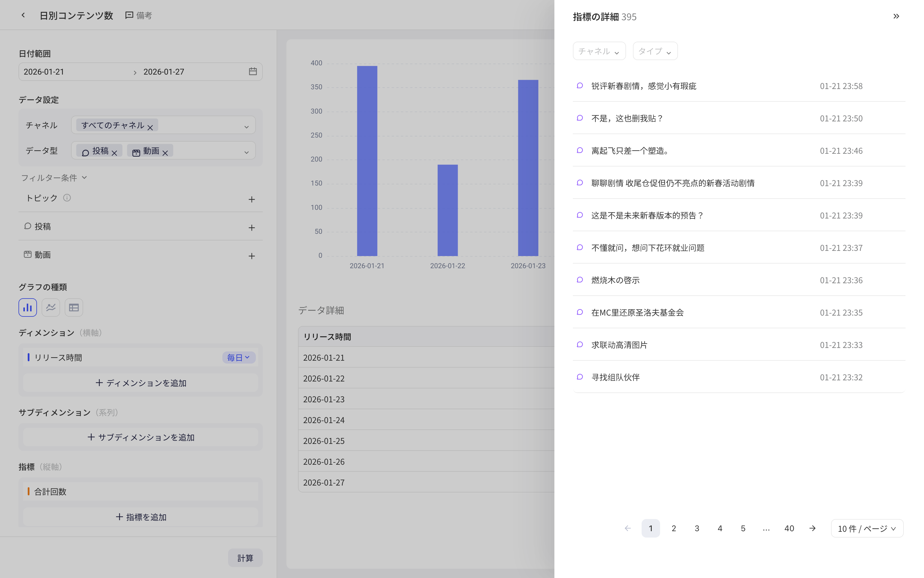
Task: Go to page 5 of results
Action: pos(743,528)
